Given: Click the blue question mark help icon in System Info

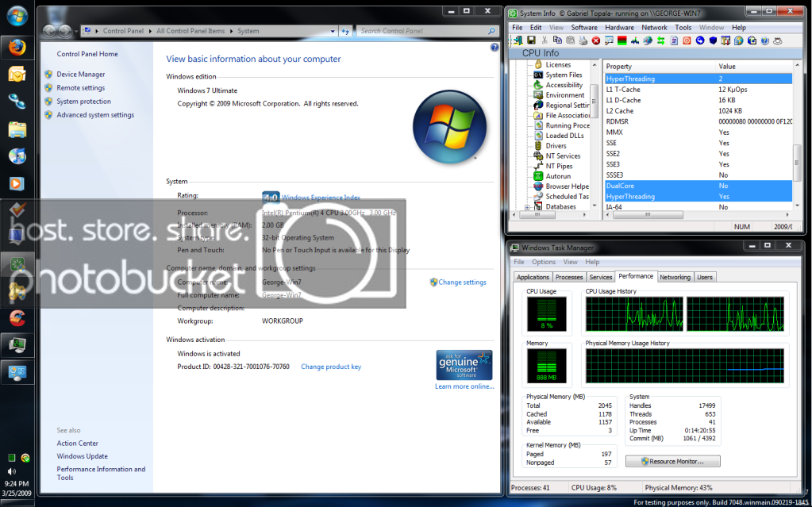Looking at the screenshot, I should (x=764, y=40).
